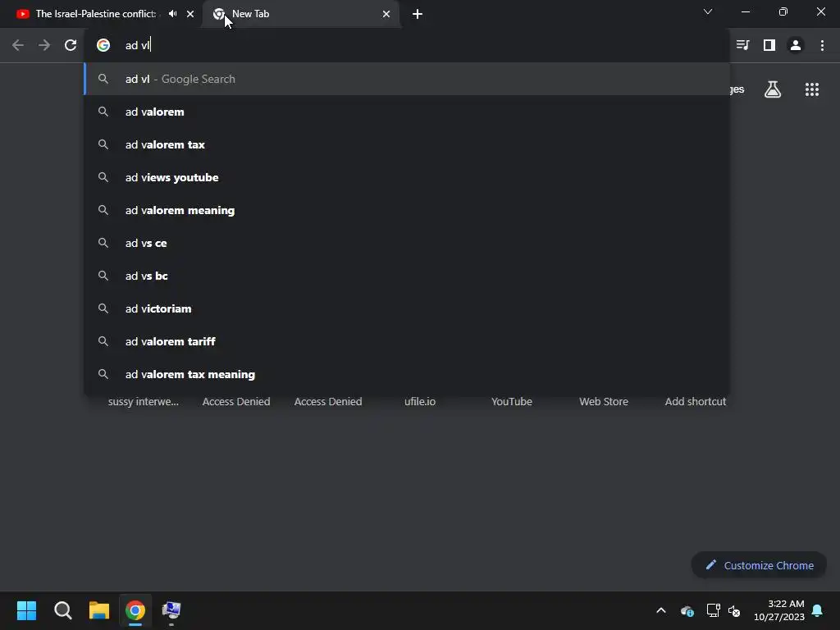Open the computer monitor app on the taskbar
Image resolution: width=840 pixels, height=630 pixels.
[171, 610]
